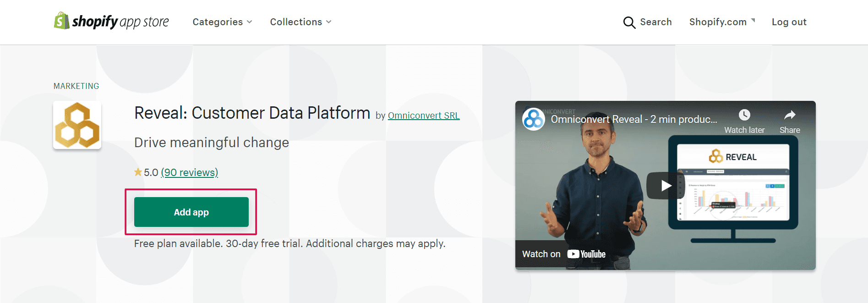Open the Categories dropdown menu

222,22
